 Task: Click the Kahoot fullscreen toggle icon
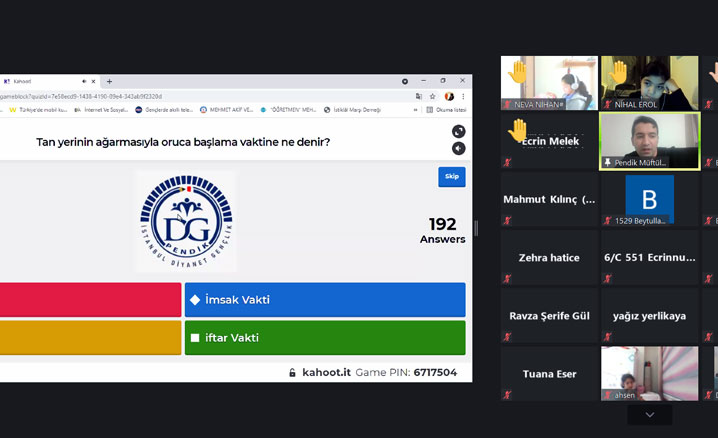[458, 131]
